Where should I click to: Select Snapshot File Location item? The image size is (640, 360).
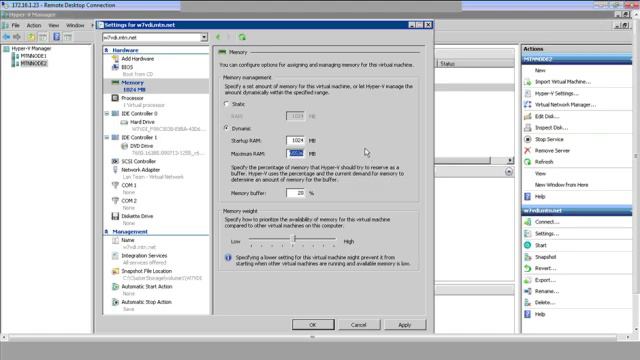[x=147, y=271]
